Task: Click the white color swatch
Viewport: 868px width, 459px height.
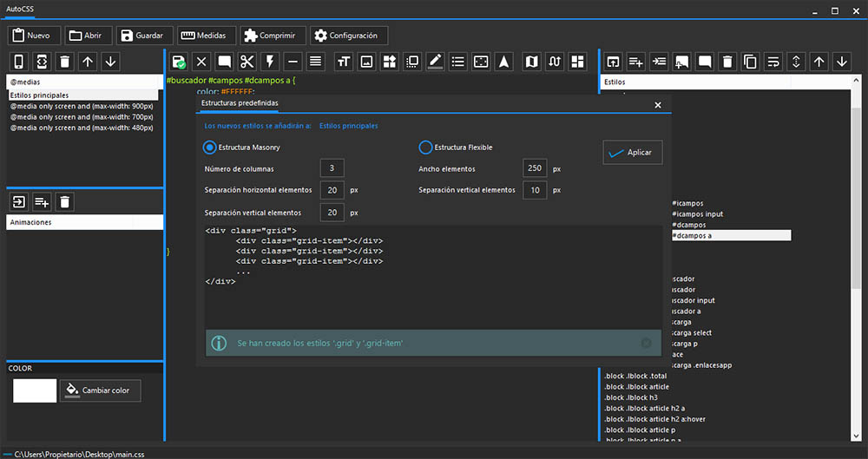Action: click(35, 390)
